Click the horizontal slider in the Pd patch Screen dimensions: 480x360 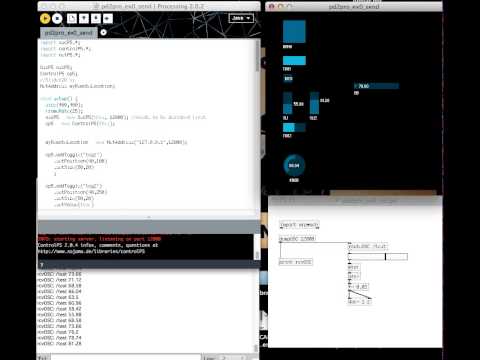point(378,256)
